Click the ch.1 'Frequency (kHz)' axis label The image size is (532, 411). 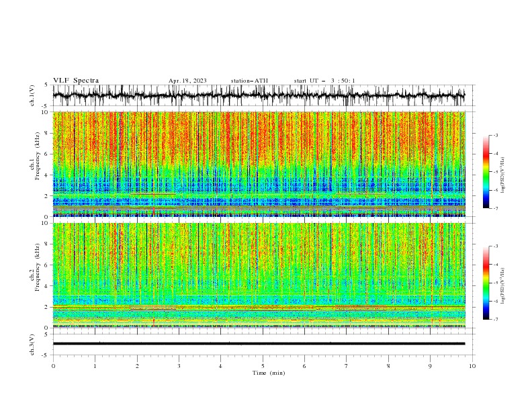[x=38, y=156]
